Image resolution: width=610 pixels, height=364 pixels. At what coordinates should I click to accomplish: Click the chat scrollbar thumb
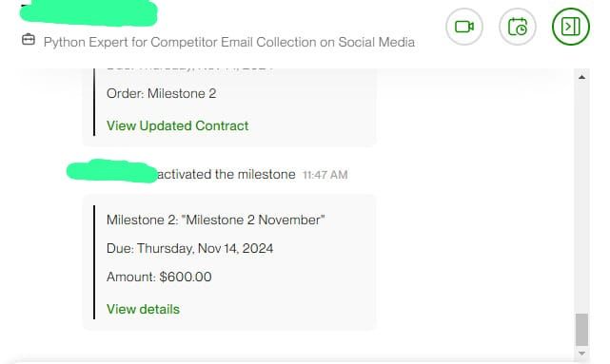coord(581,330)
